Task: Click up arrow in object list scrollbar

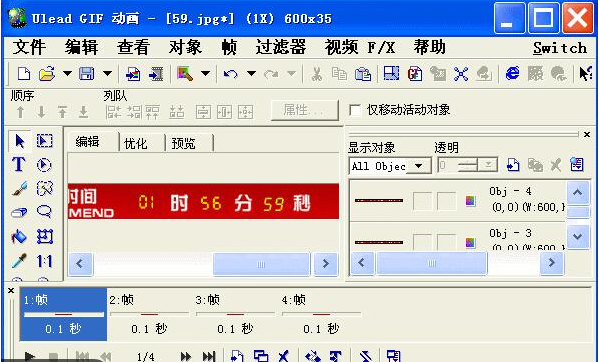Action: tap(578, 192)
